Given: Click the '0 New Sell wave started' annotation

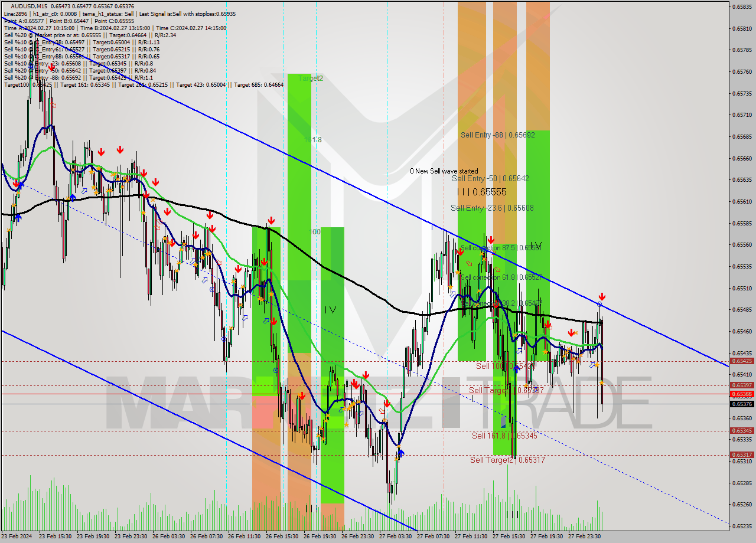Looking at the screenshot, I should click(444, 171).
